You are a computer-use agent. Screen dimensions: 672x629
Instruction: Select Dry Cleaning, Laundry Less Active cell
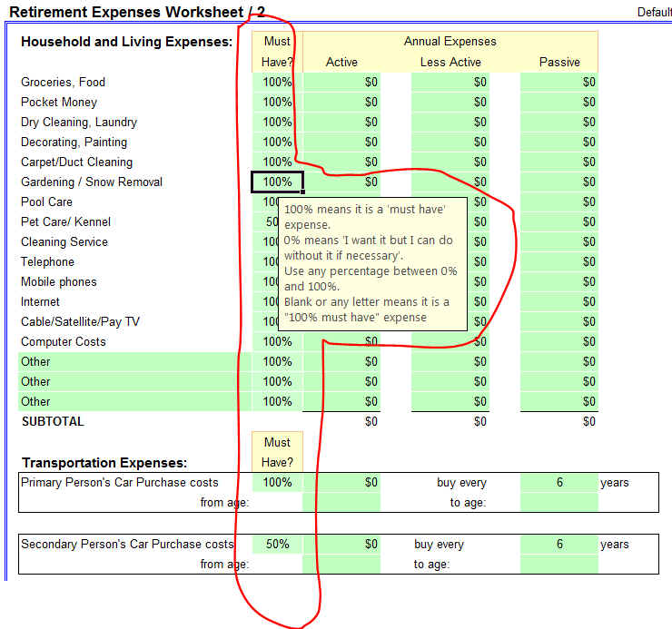450,122
